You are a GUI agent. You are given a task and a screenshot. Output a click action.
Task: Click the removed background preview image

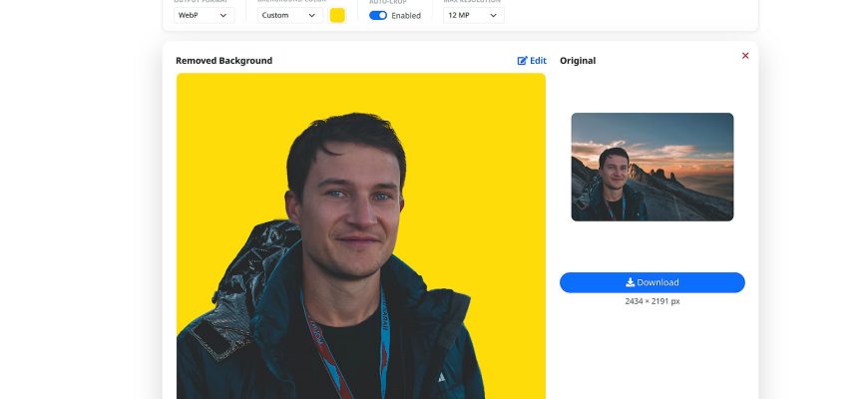click(361, 236)
